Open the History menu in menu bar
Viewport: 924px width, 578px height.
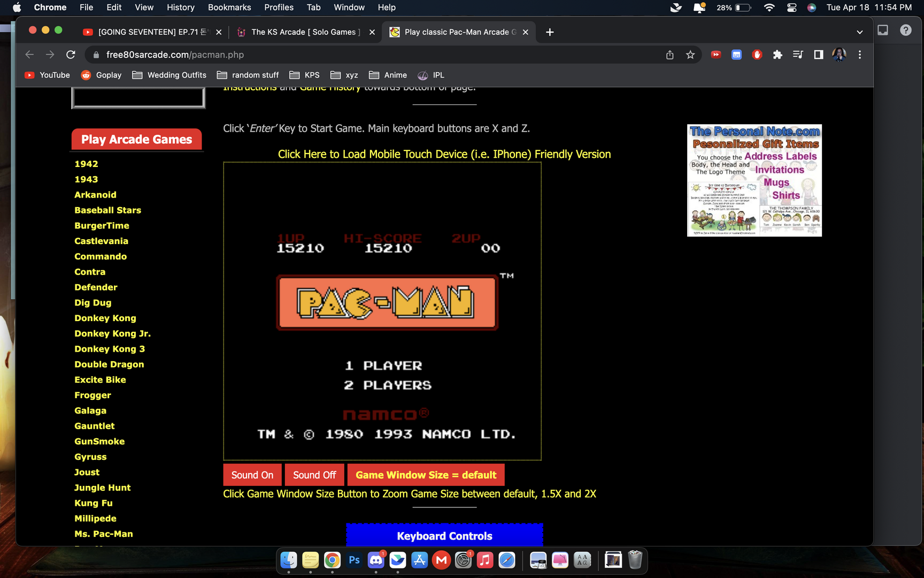(x=180, y=7)
